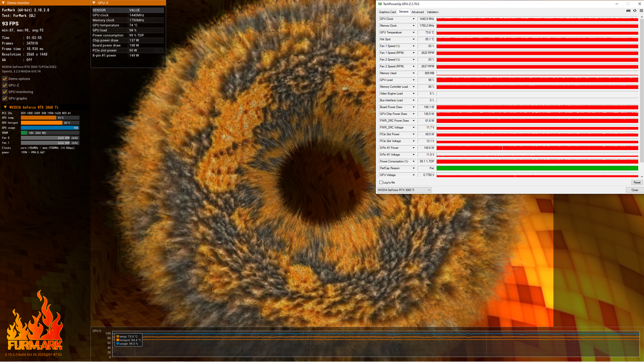This screenshot has width=644, height=362.
Task: Click the Reset button in GPU-Z
Action: coord(637,183)
